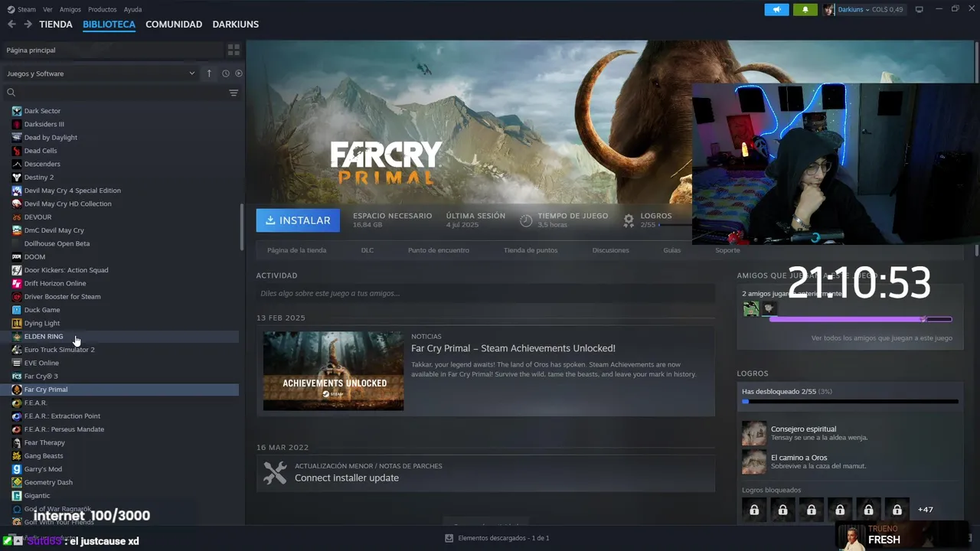Switch library to grid view icon

[234, 50]
